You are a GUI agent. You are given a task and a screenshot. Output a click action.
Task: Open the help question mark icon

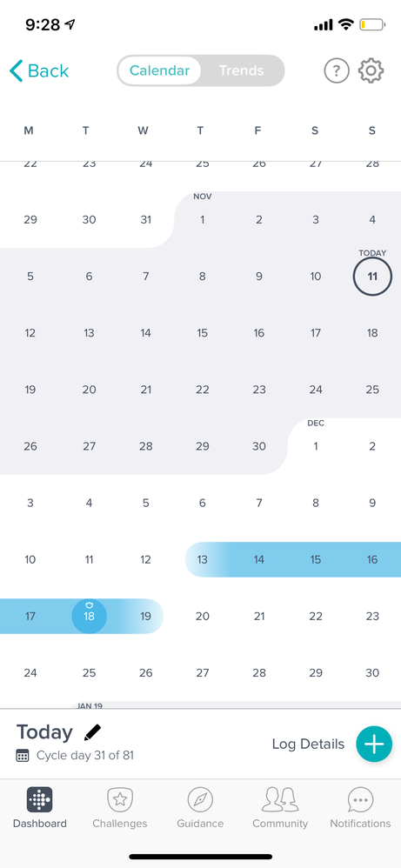(337, 70)
